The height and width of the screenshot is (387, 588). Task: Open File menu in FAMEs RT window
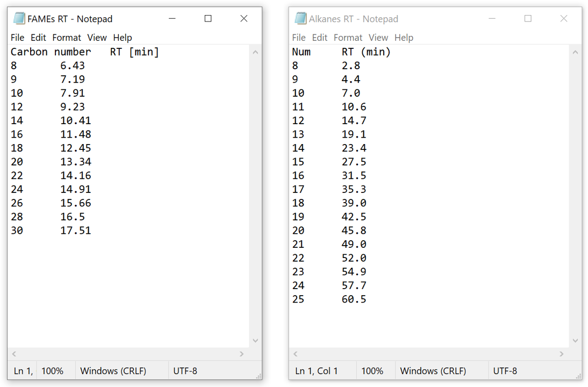point(17,38)
